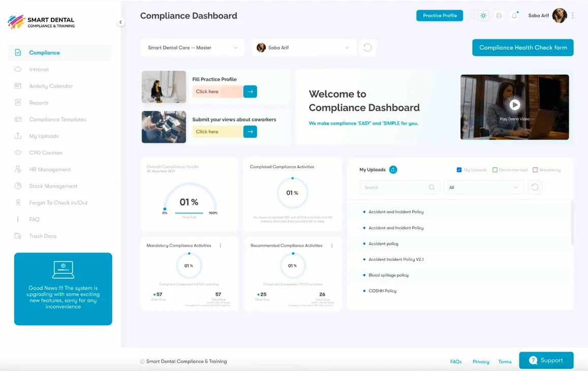Viewport: 588px width, 371px height.
Task: Open Accident Incident Policy V2.1
Action: click(x=396, y=259)
